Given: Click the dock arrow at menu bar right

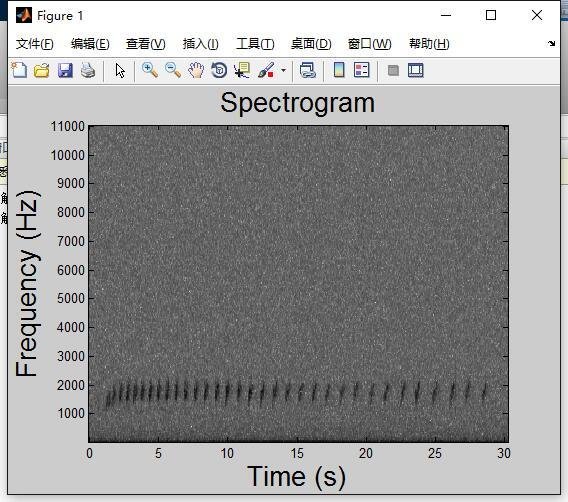Looking at the screenshot, I should (551, 43).
